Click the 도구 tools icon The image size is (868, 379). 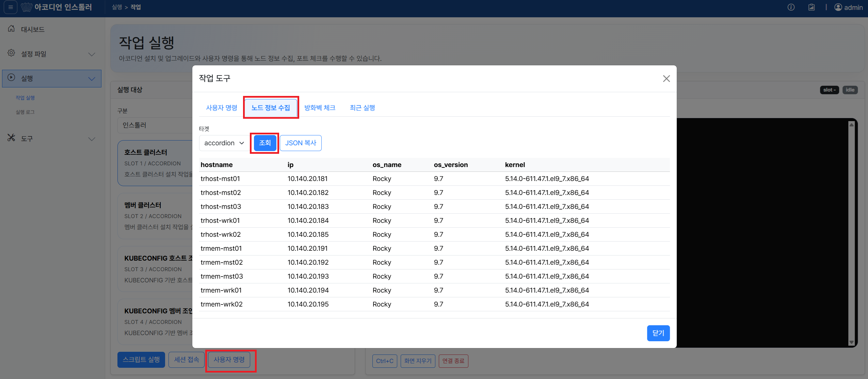click(x=11, y=138)
